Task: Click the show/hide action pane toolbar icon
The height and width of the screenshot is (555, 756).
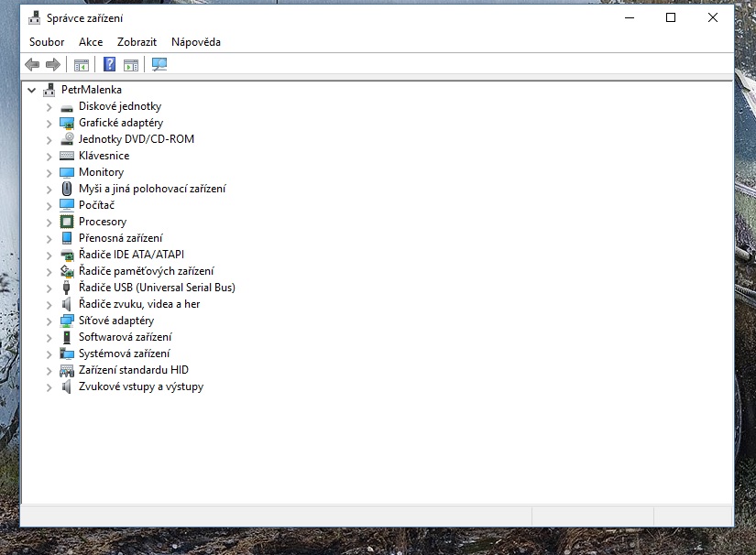Action: click(131, 64)
